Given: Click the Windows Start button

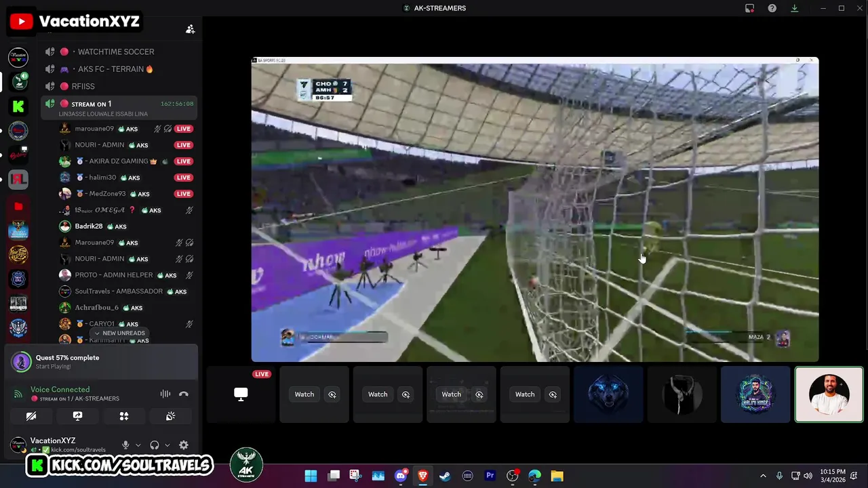Looking at the screenshot, I should point(311,476).
